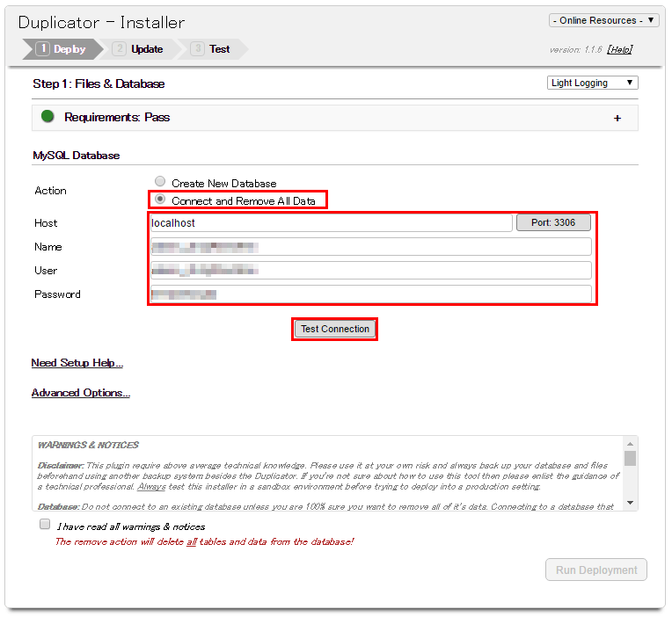Select the Connect and Remove All Data radio button
The image size is (672, 617).
[x=160, y=200]
